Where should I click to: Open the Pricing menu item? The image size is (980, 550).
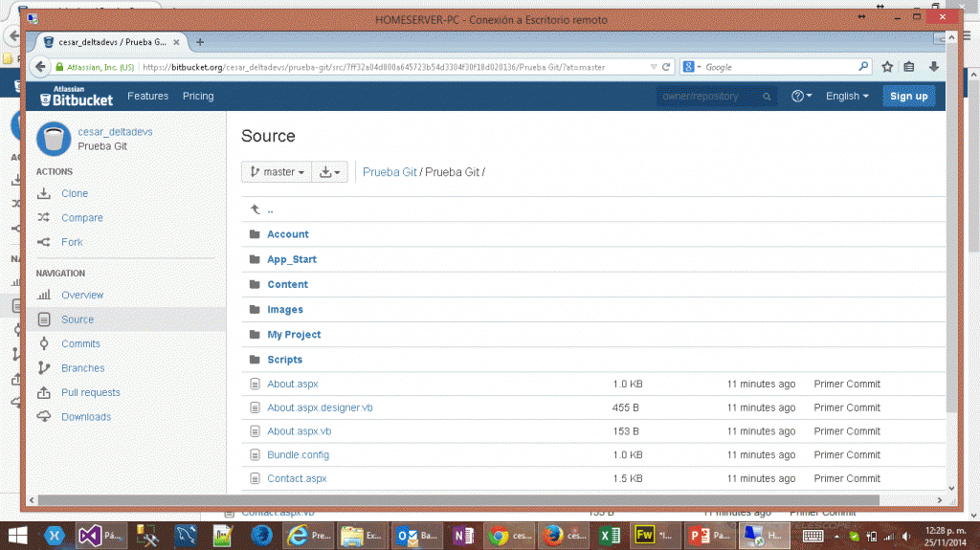198,97
